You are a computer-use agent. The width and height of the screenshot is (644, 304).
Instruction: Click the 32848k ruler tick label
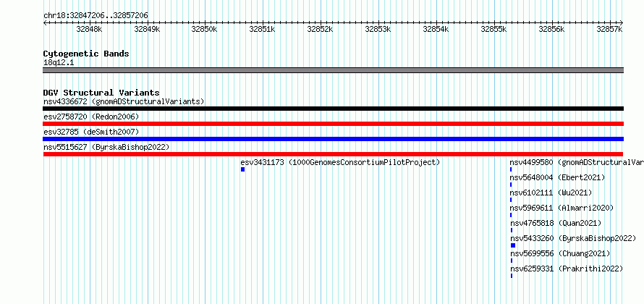pyautogui.click(x=89, y=29)
